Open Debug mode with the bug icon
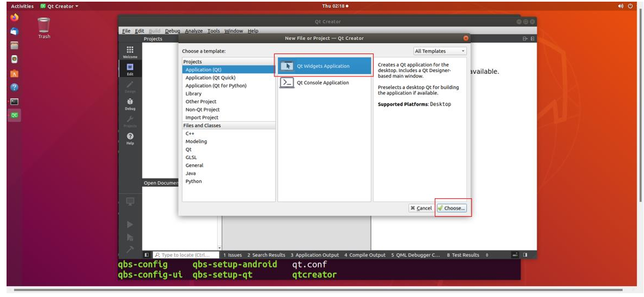 [130, 104]
